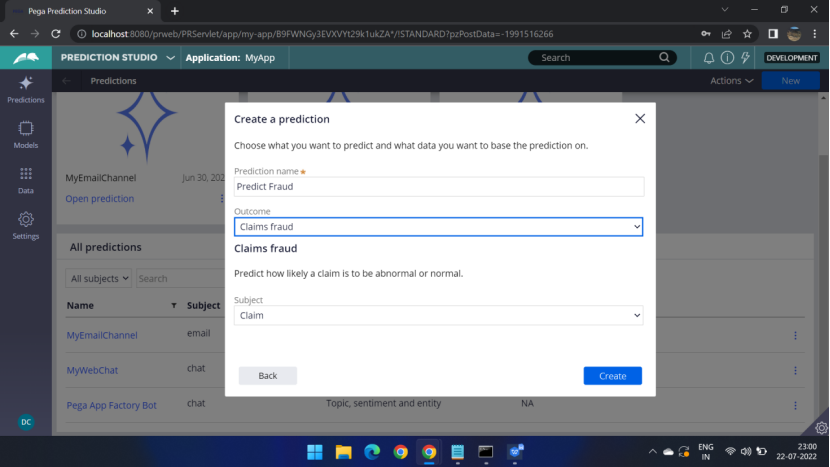Open the MyWebChat prediction link
Screen dimensions: 830x467
[92, 370]
